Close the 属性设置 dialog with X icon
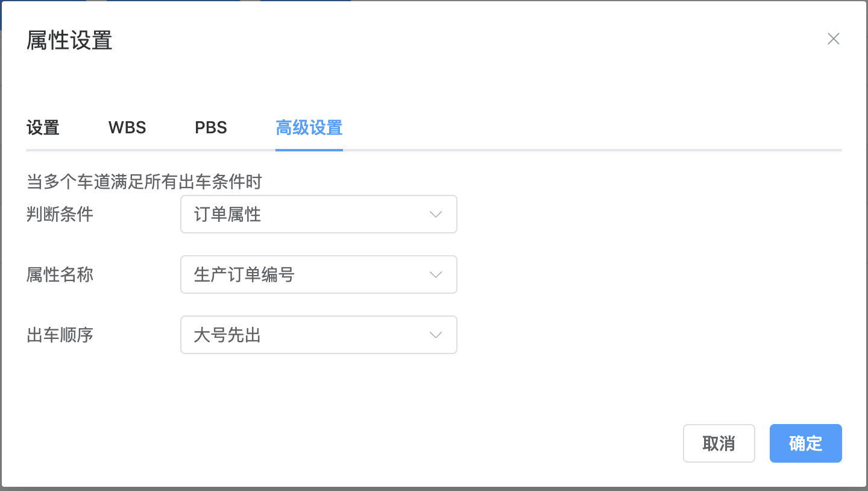 [833, 39]
